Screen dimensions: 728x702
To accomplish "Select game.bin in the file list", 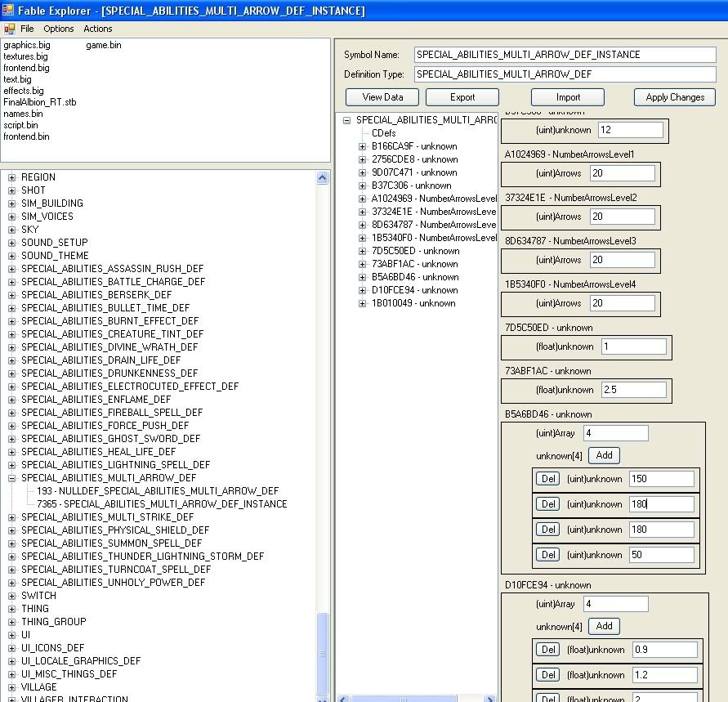I will coord(104,45).
